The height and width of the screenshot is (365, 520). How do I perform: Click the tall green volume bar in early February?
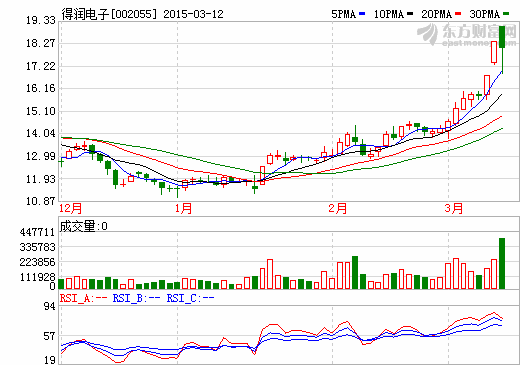tap(355, 272)
